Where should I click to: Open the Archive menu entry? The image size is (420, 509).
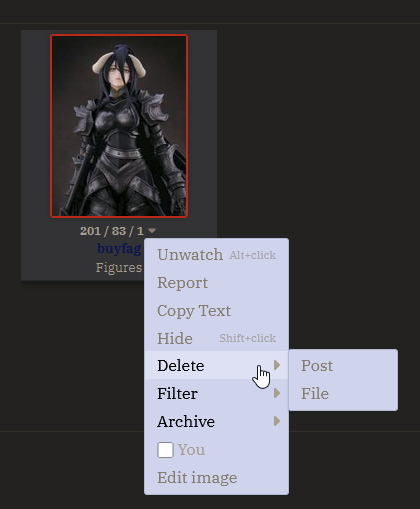[216, 421]
